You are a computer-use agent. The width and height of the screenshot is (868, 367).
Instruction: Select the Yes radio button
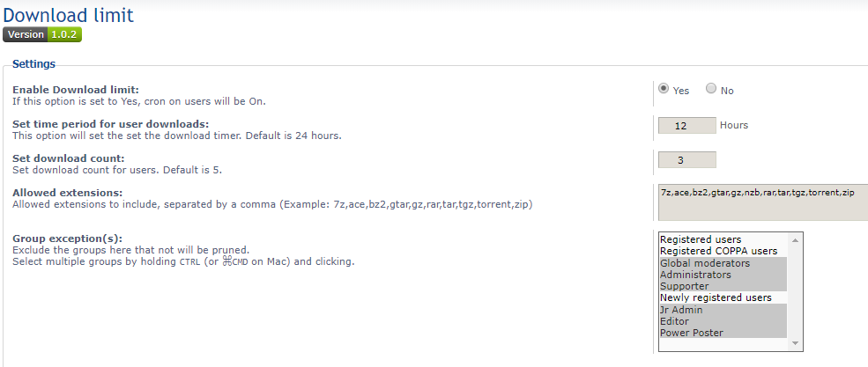pyautogui.click(x=664, y=89)
